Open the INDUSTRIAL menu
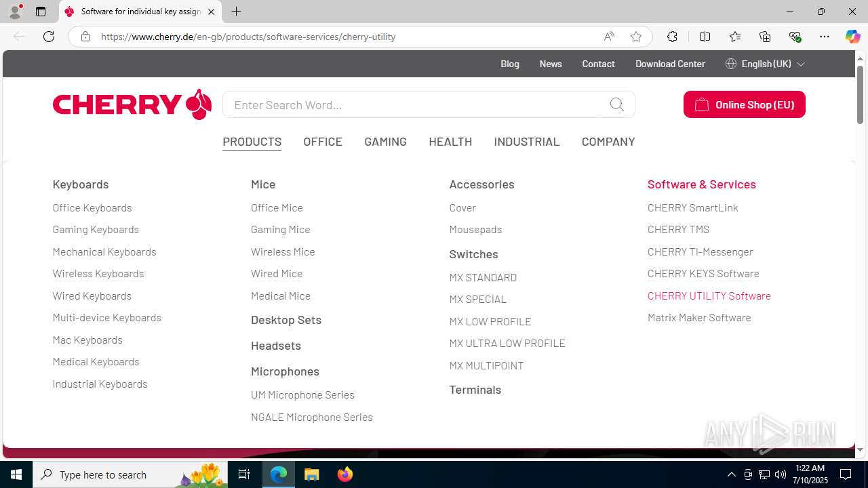 [x=527, y=142]
